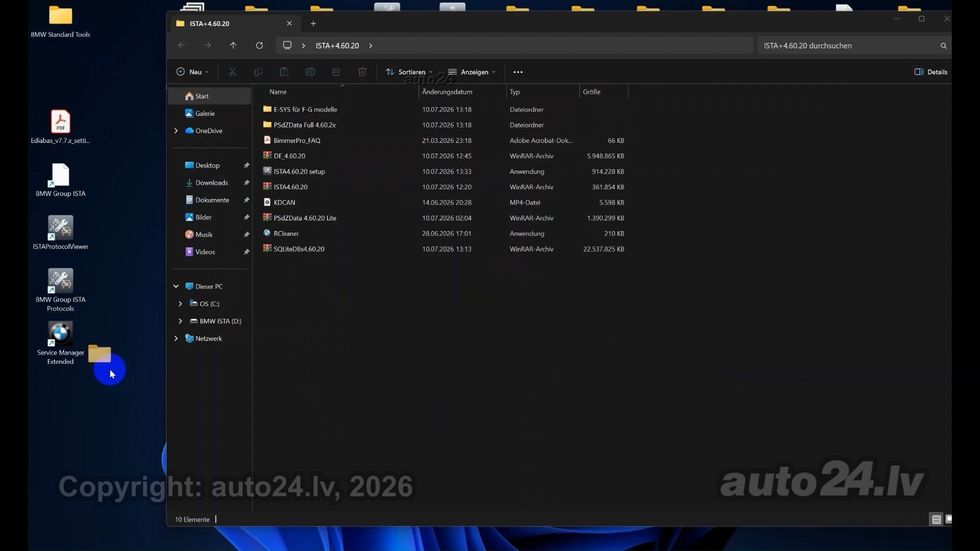The width and height of the screenshot is (980, 551).
Task: Expand the Netzwerk tree node
Action: [176, 338]
